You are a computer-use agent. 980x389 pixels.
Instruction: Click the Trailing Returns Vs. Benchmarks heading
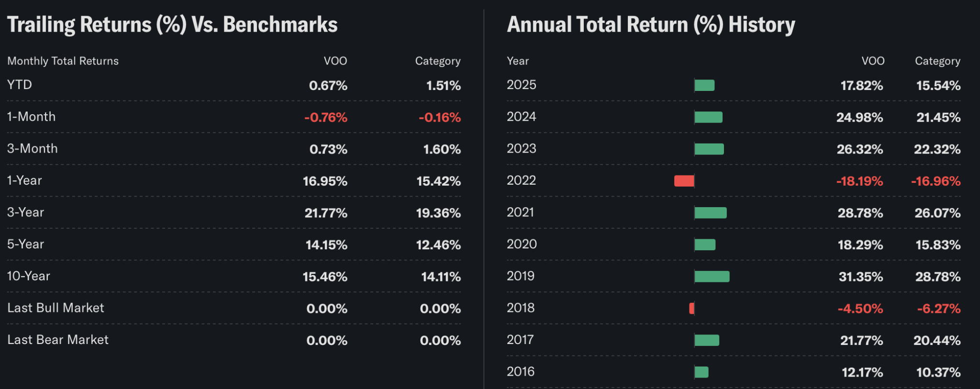pos(172,25)
